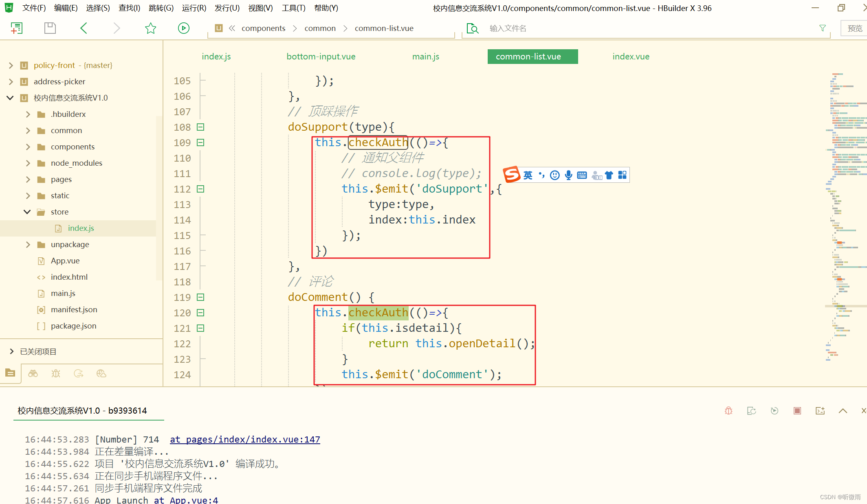Collapse code fold at line 108
The height and width of the screenshot is (504, 867).
pos(200,127)
